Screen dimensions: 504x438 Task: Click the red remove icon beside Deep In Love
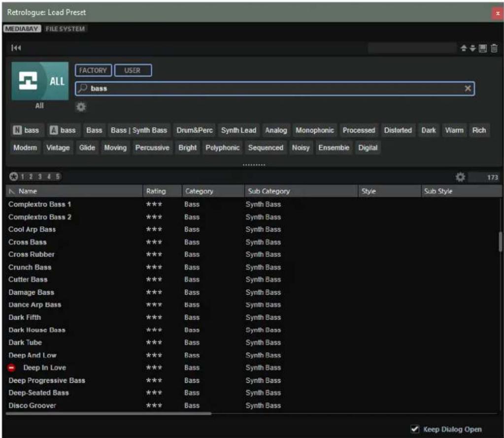11,368
